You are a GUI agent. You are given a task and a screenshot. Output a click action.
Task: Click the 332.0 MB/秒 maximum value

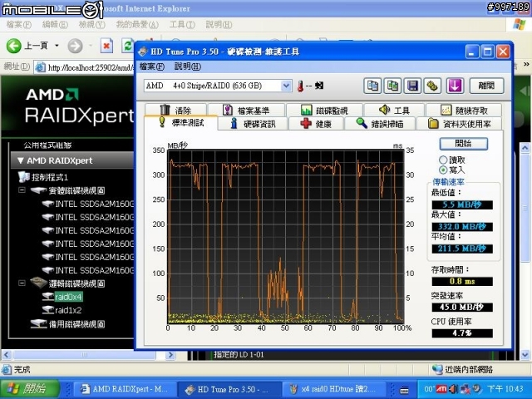[x=462, y=226]
